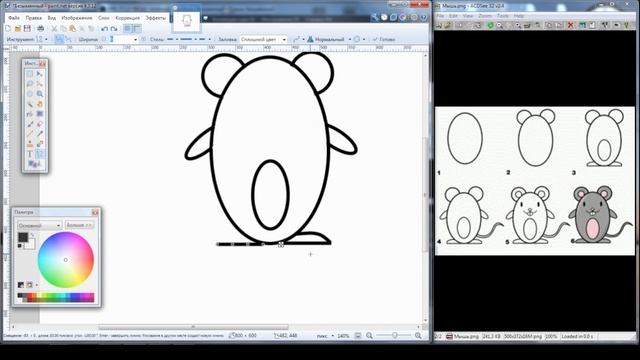Click the secondary white color swatch
Screen dimensions: 640x360
tap(30, 244)
